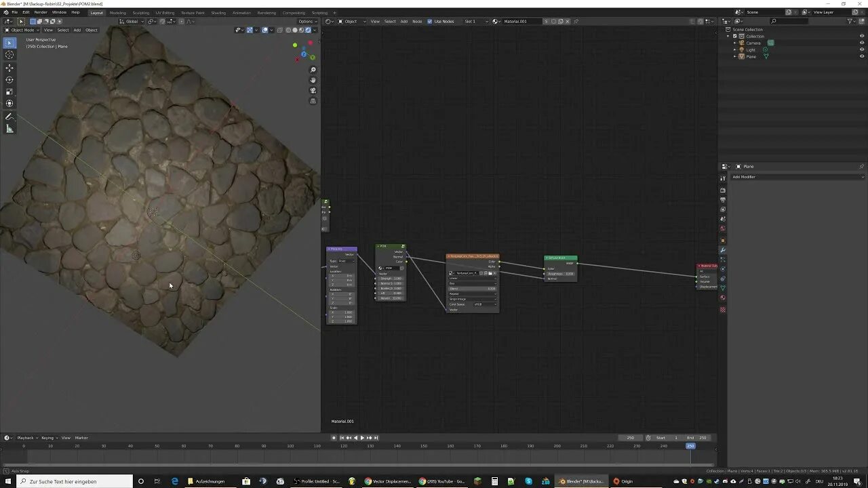Screen dimensions: 868x488
Task: Select the Measure tool
Action: tap(9, 128)
